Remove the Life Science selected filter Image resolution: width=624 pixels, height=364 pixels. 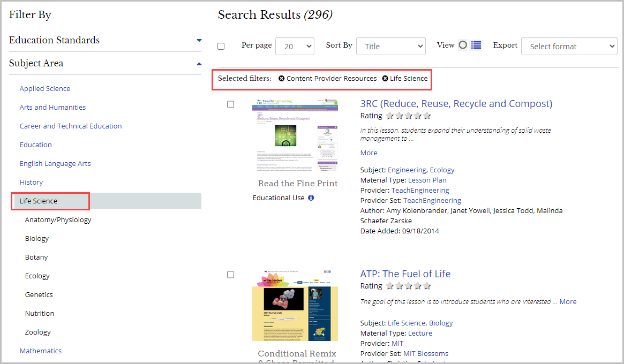point(385,78)
